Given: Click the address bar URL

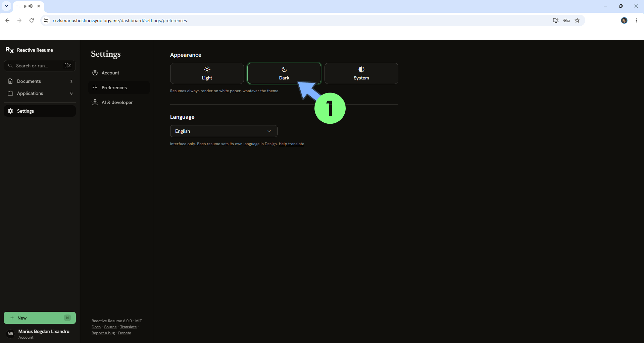Looking at the screenshot, I should [120, 20].
